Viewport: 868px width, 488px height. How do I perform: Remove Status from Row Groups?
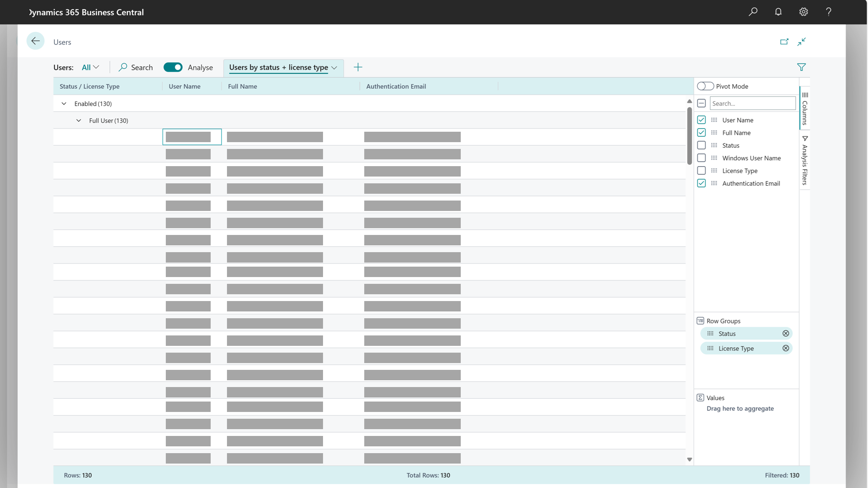786,333
